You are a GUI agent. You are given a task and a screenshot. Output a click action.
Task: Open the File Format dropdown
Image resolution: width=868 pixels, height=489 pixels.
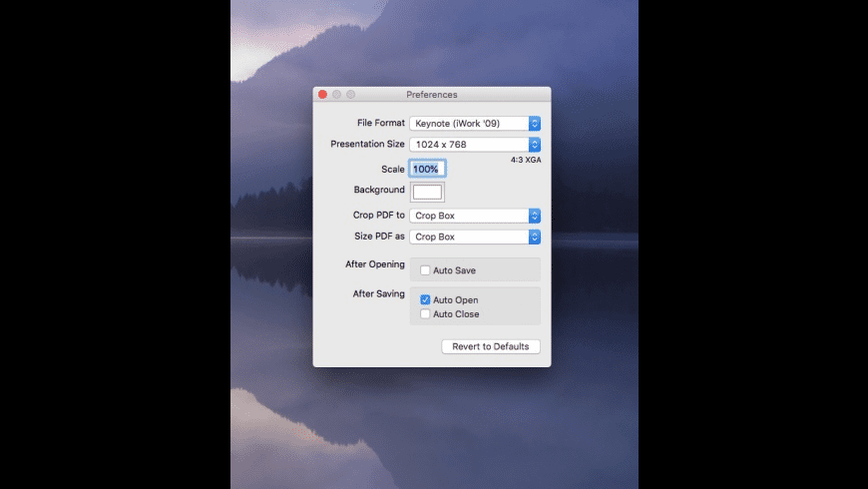tap(475, 123)
